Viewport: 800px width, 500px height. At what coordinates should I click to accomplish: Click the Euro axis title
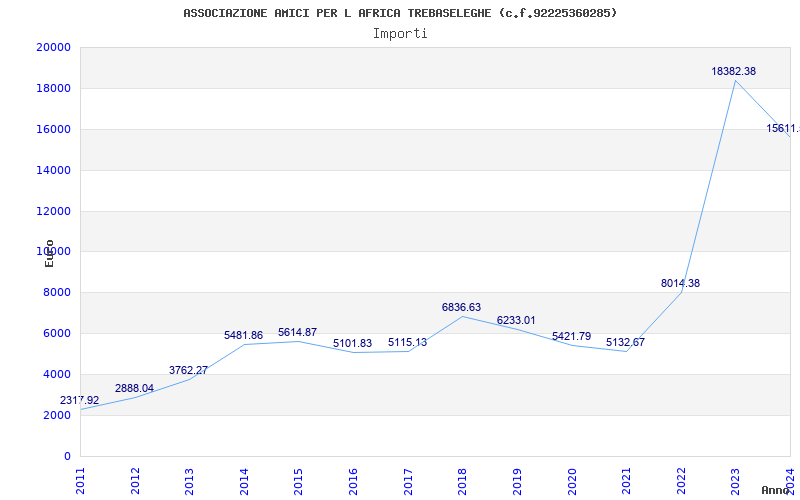(49, 254)
